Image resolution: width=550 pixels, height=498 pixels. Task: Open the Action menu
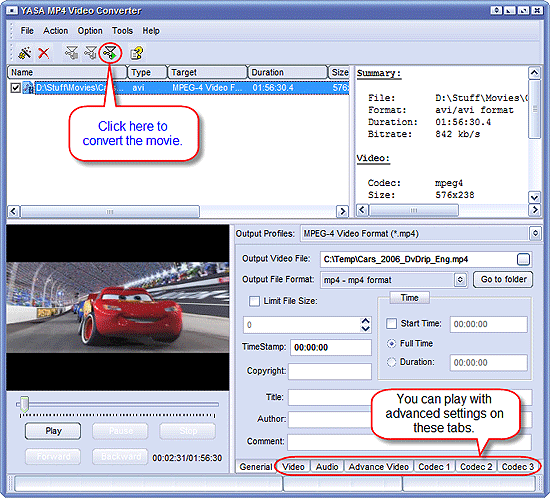click(x=55, y=31)
